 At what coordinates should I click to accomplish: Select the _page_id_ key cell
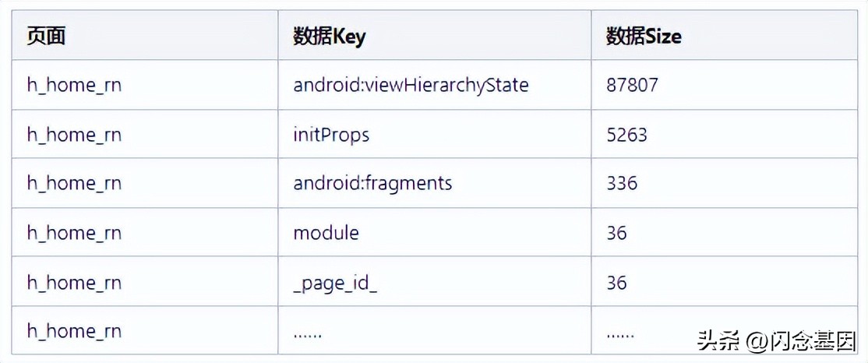(x=335, y=282)
